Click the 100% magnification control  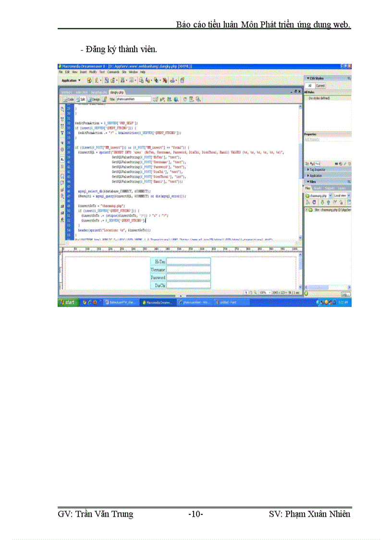coord(262,291)
